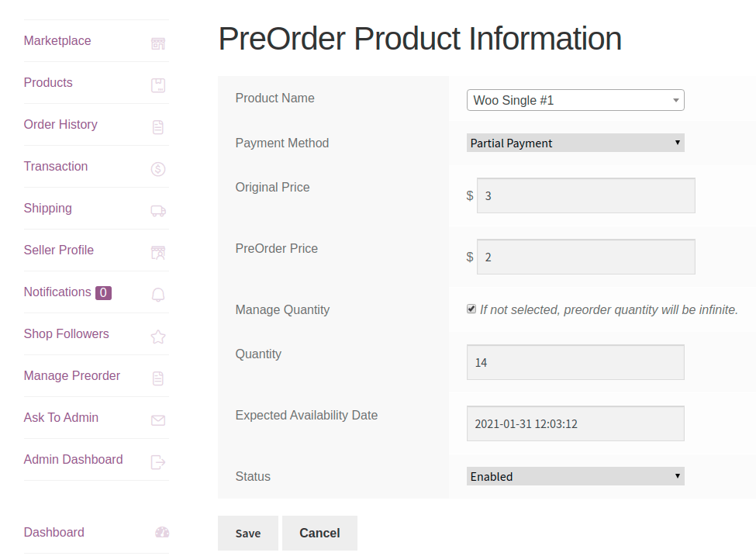756x556 pixels.
Task: Click the Shop Followers star icon
Action: coord(158,336)
